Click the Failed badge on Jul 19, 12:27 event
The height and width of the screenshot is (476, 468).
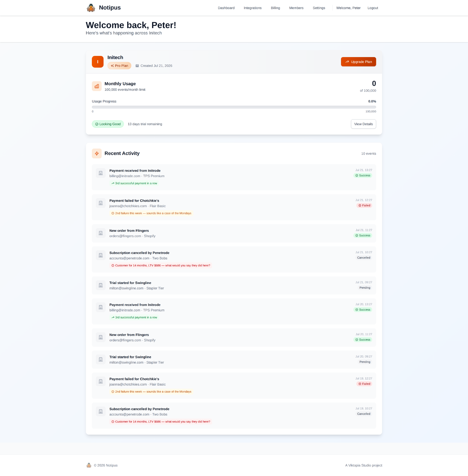(x=364, y=384)
